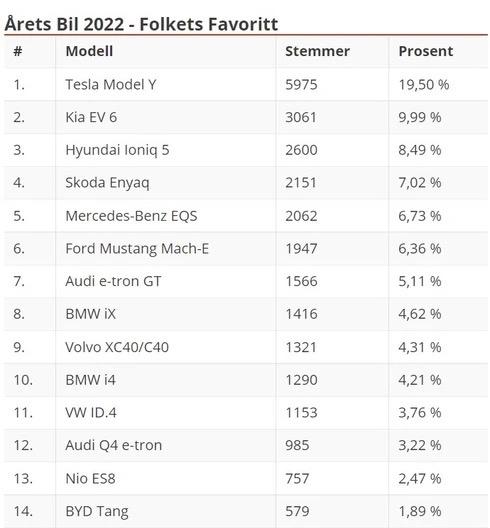
Task: Select the Kia EV 6 entry
Action: click(91, 118)
